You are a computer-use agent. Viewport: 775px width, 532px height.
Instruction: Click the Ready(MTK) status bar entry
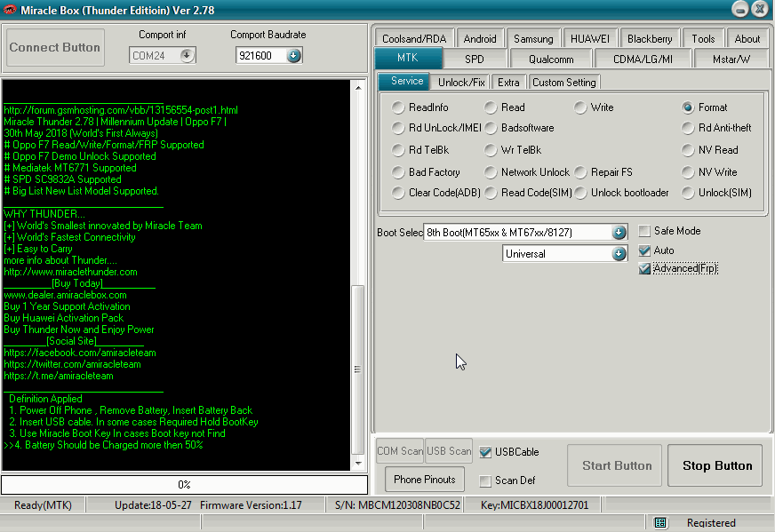(43, 504)
